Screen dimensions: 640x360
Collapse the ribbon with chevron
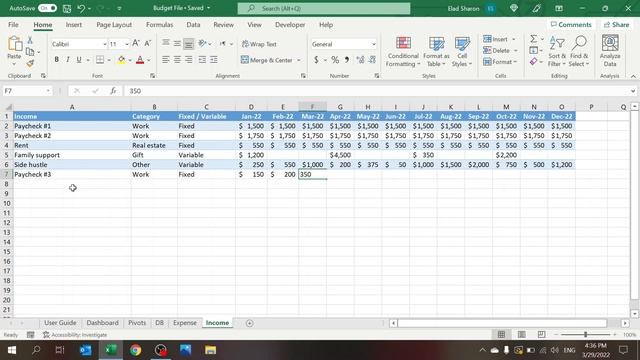[x=633, y=76]
